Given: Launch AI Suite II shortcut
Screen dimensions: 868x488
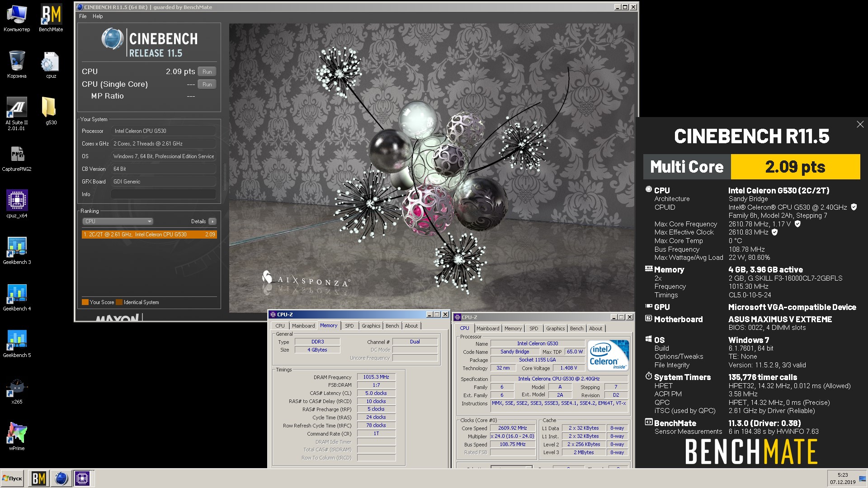Looking at the screenshot, I should 17,114.
